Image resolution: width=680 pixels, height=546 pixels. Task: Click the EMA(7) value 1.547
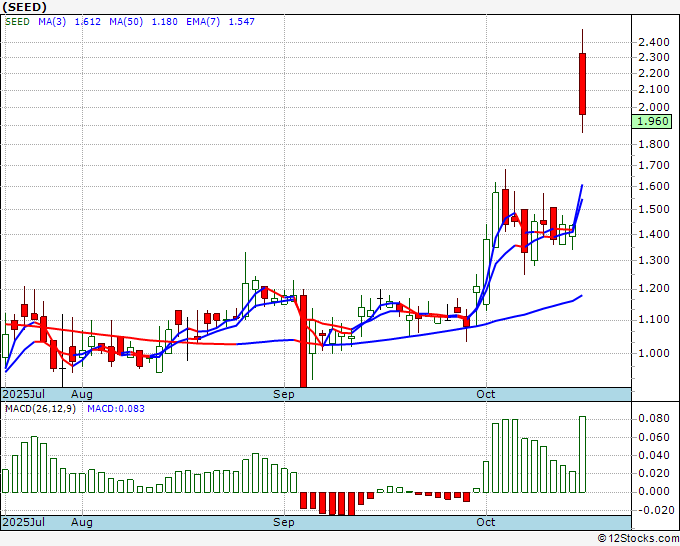tap(242, 22)
